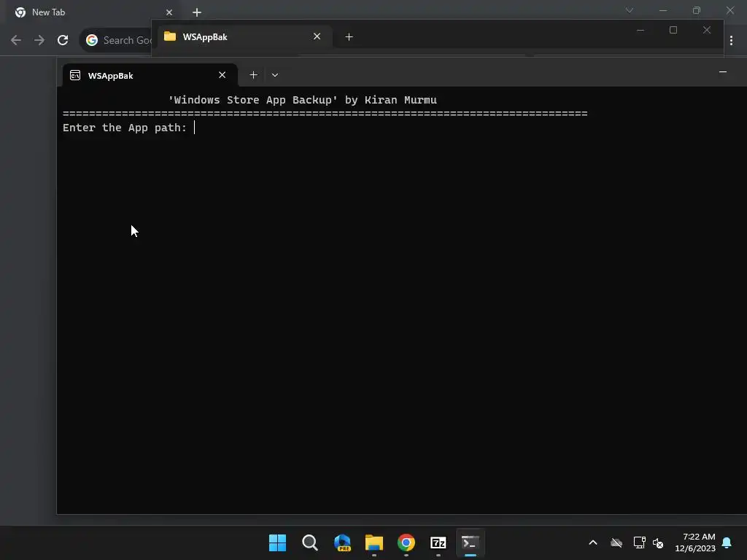Click Chrome icon in New Tab
The height and width of the screenshot is (560, 747).
20,12
